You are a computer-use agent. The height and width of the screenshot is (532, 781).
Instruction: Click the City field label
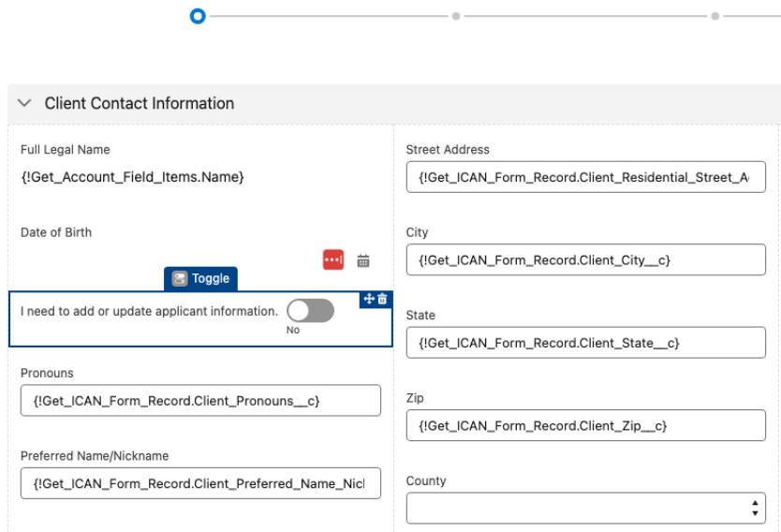click(x=418, y=232)
